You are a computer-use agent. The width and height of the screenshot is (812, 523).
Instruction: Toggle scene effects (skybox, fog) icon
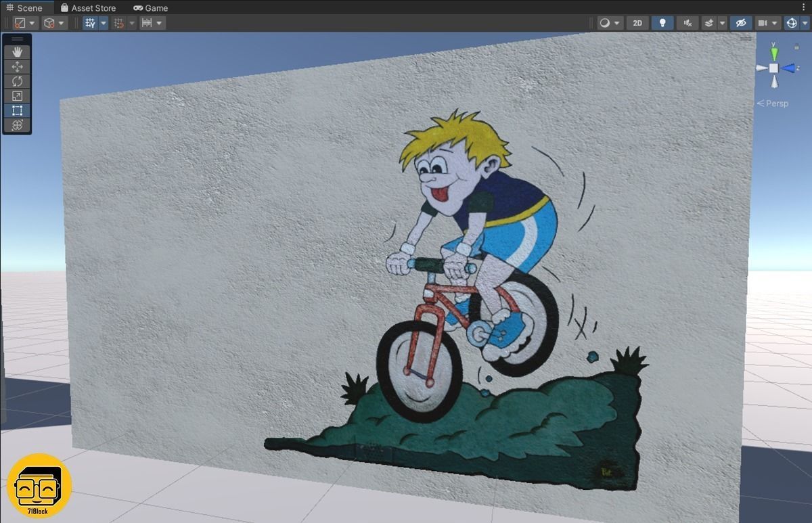[x=709, y=23]
